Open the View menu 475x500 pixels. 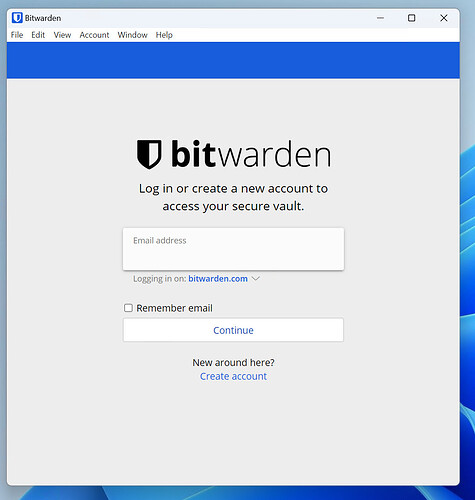click(62, 35)
